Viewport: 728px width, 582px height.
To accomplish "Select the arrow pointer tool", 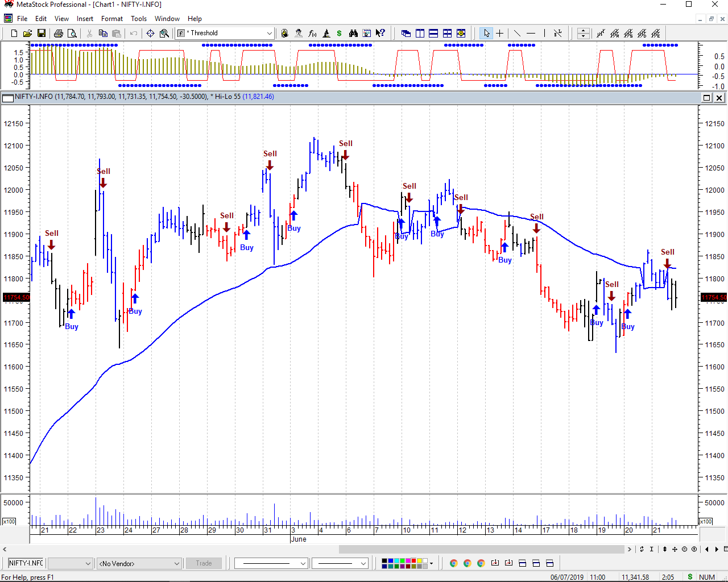I will pos(486,34).
